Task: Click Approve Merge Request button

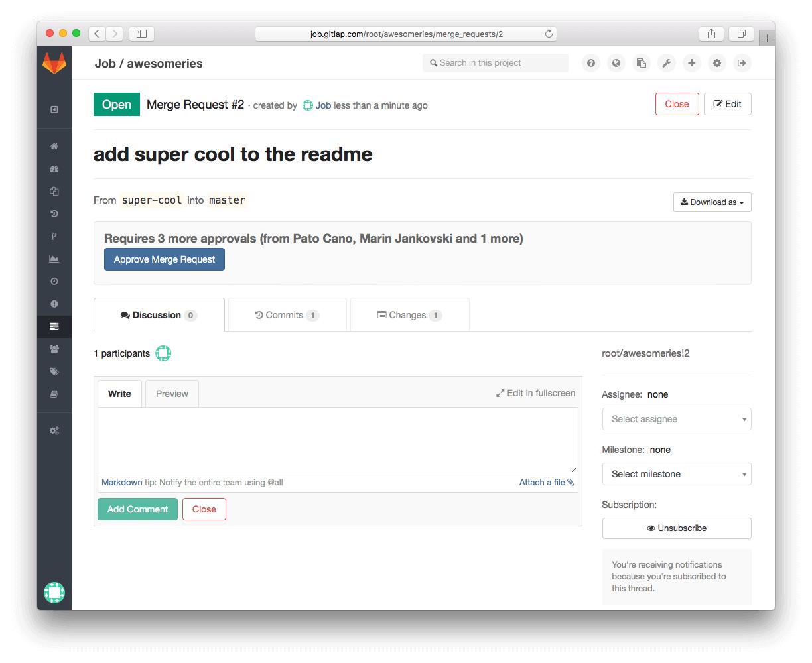Action: click(x=165, y=259)
